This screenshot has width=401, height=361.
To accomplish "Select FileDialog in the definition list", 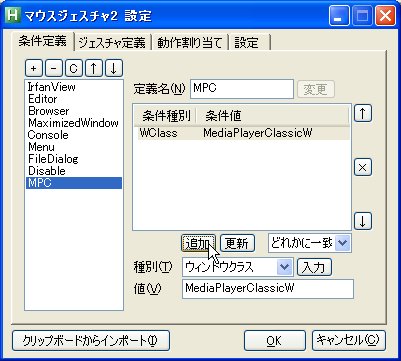I will 74,159.
